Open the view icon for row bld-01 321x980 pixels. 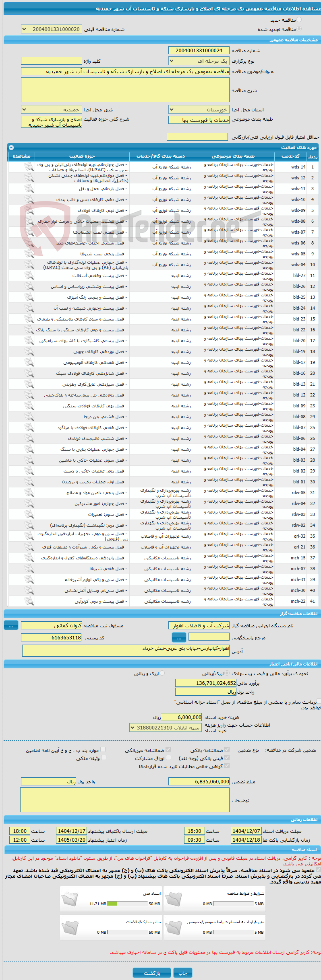(x=29, y=482)
